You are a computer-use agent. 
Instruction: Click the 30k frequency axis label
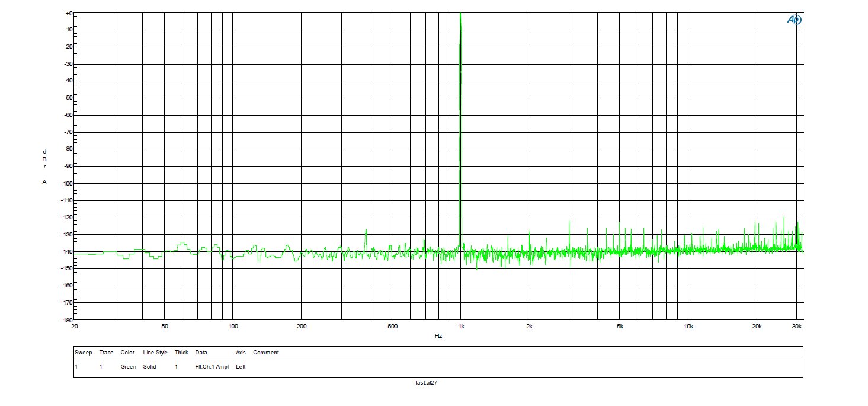point(797,327)
